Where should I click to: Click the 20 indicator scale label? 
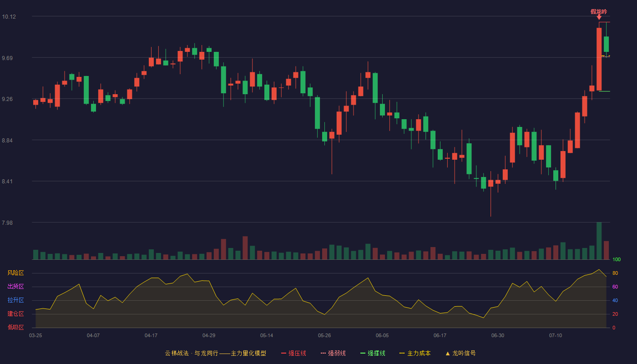coord(615,314)
